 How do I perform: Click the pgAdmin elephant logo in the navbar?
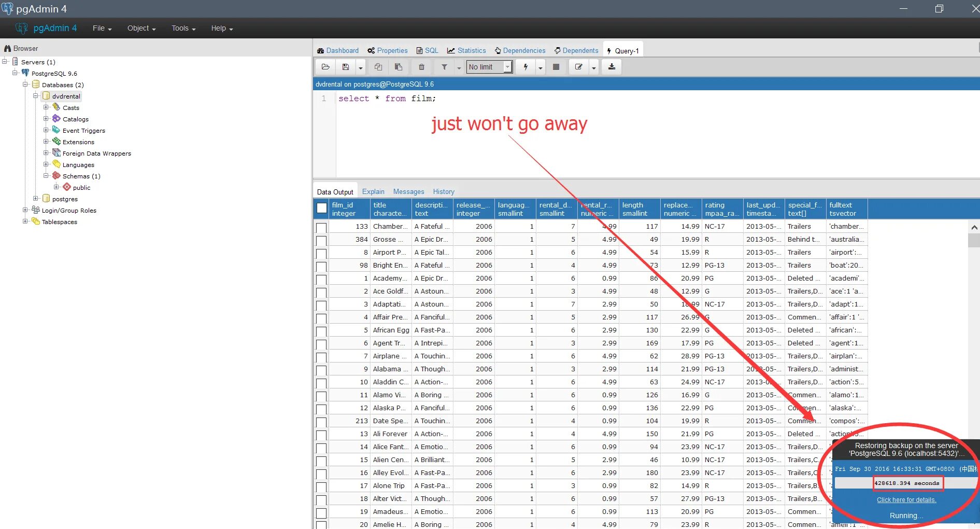(x=21, y=28)
